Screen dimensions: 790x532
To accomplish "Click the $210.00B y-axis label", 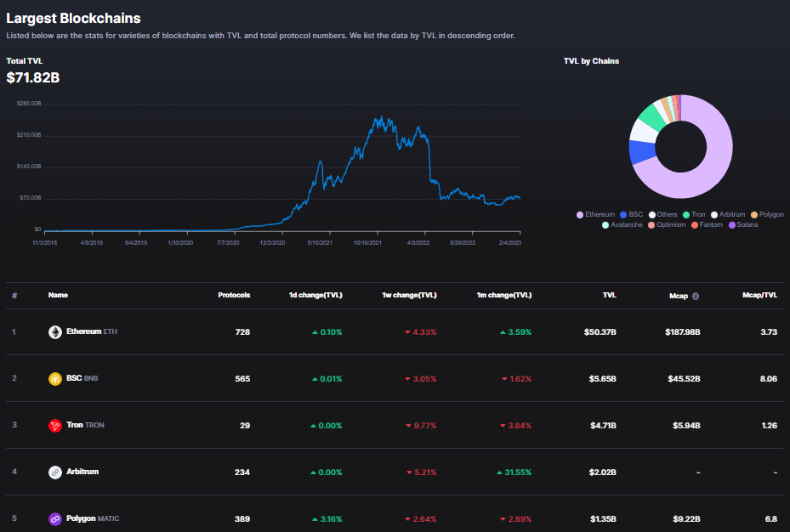I will [x=29, y=135].
